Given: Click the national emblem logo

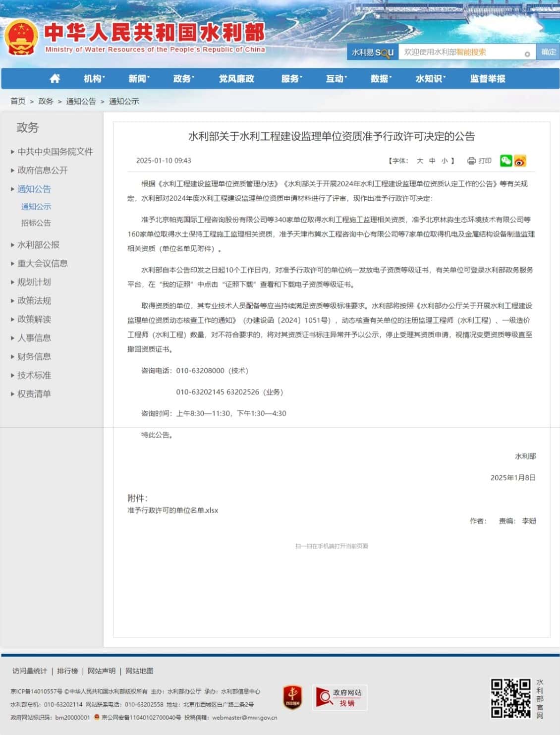Looking at the screenshot, I should click(x=21, y=38).
